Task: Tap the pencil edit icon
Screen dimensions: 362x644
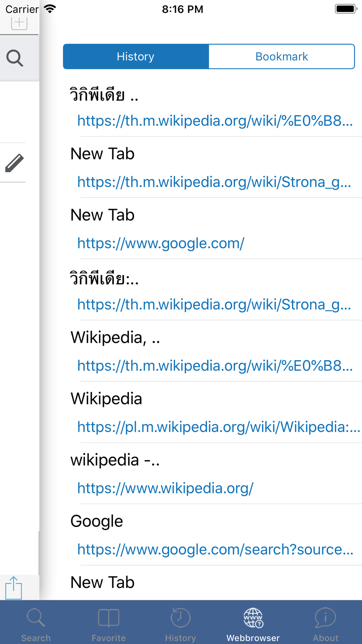Action: pos(14,163)
